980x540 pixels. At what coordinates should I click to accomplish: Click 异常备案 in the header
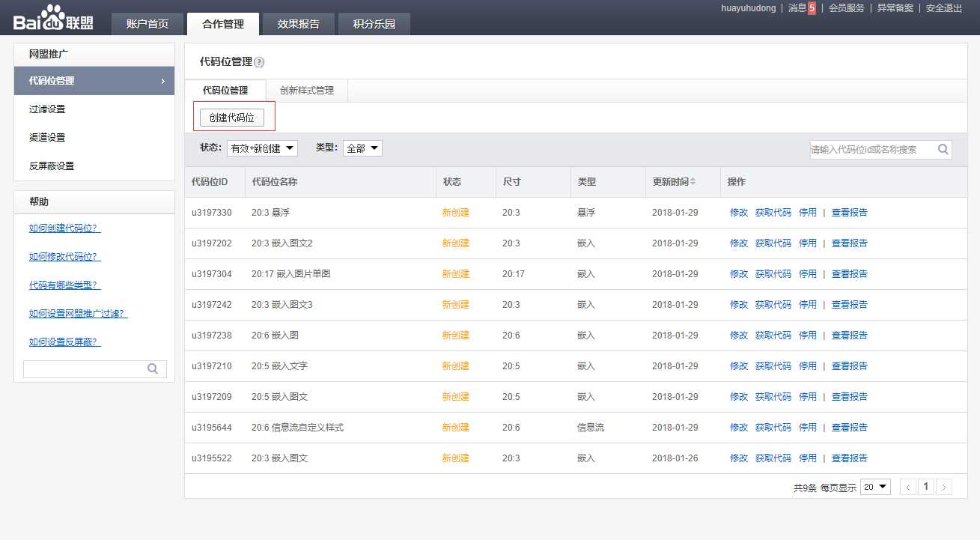point(895,8)
